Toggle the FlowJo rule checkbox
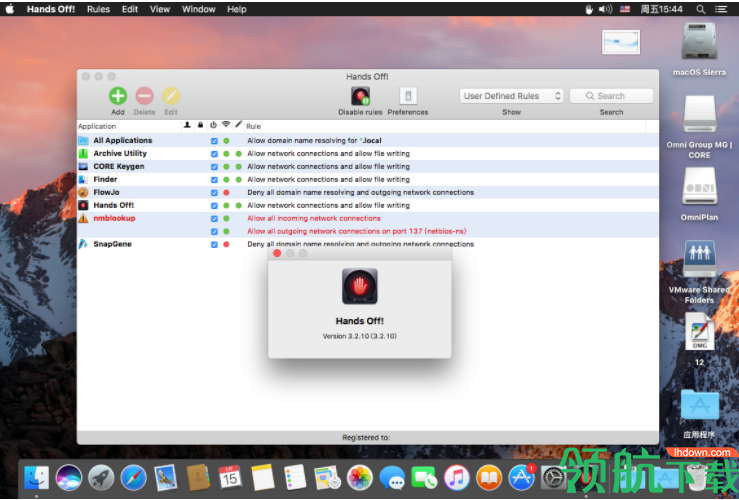This screenshot has width=739, height=500. tap(214, 193)
